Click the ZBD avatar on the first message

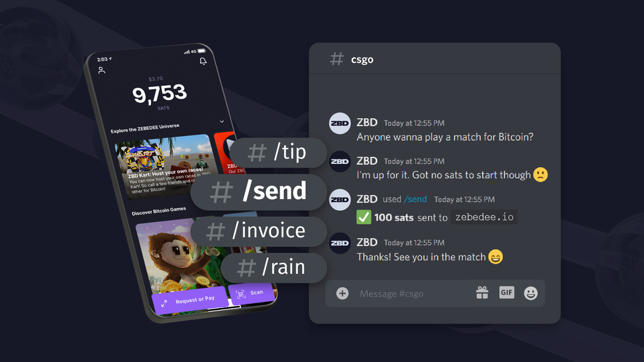coord(340,123)
